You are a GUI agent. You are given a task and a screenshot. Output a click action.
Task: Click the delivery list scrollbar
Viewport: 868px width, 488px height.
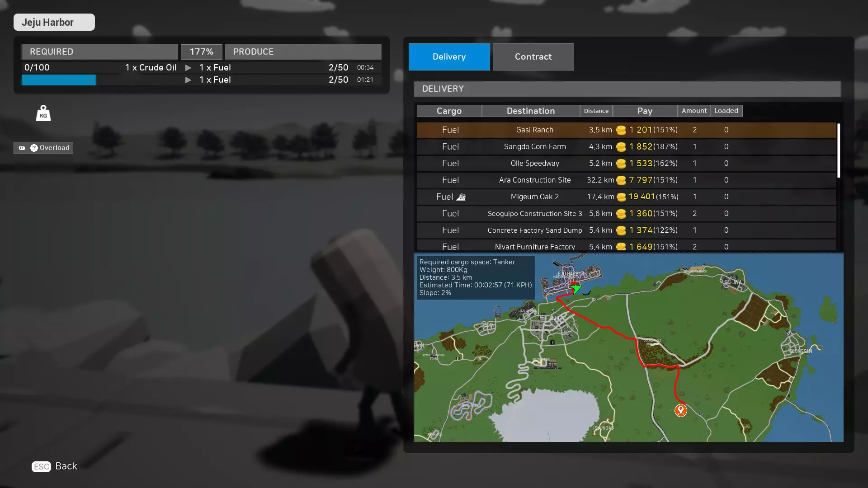(839, 151)
